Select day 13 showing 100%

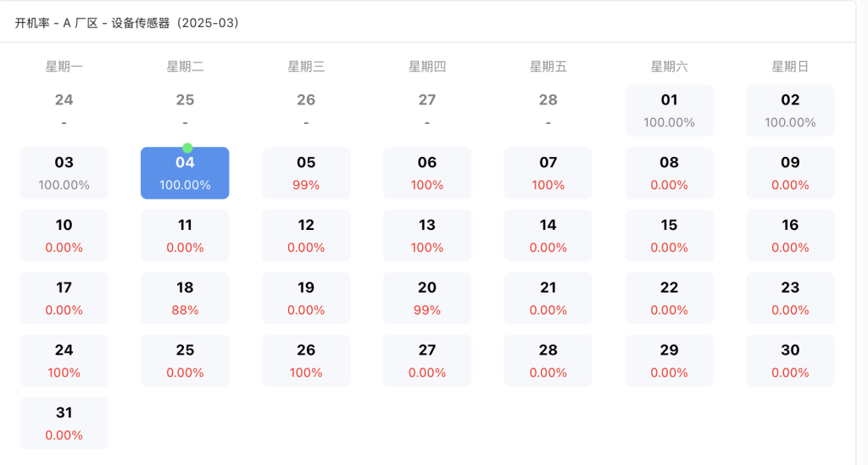tap(427, 236)
